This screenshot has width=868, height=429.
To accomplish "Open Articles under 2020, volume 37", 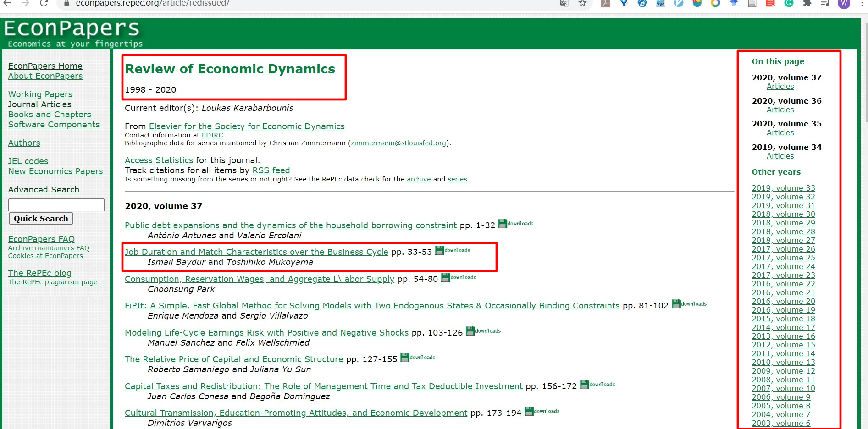I will click(x=780, y=86).
